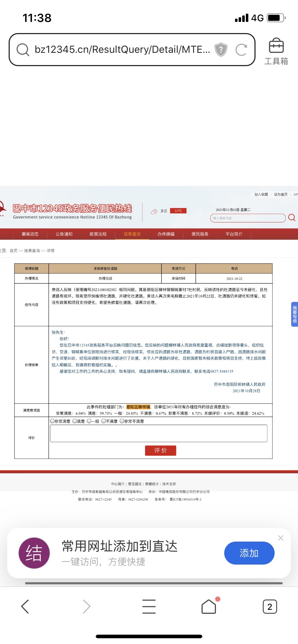Tap the blue 添加 button
298x644 pixels.
pyautogui.click(x=249, y=553)
